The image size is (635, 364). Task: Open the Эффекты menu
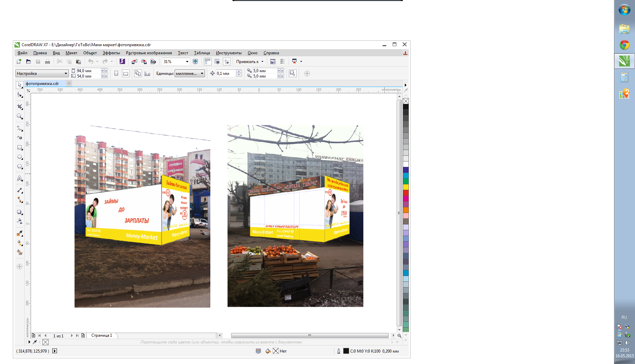click(x=111, y=53)
